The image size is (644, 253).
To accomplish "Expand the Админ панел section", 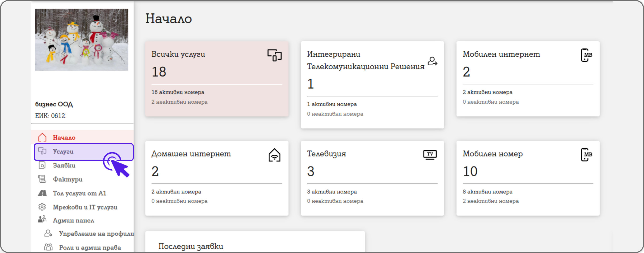I will point(73,220).
